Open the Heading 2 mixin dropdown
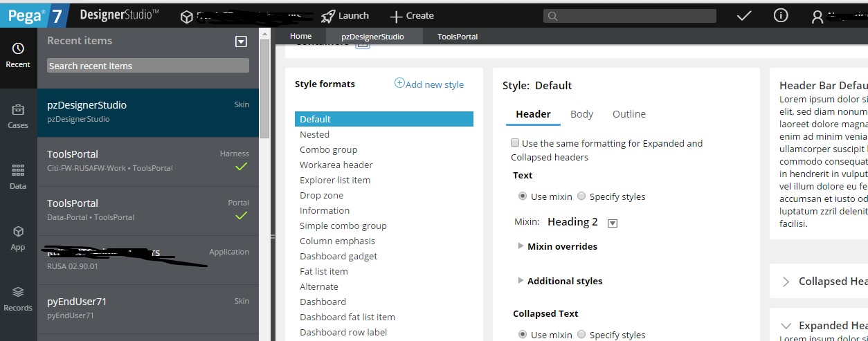The image size is (868, 341). tap(612, 223)
